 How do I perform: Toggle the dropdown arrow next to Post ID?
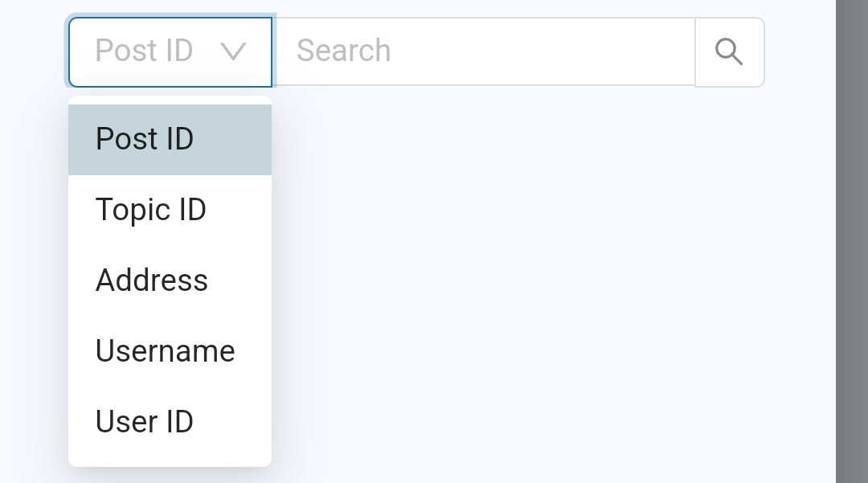click(233, 51)
